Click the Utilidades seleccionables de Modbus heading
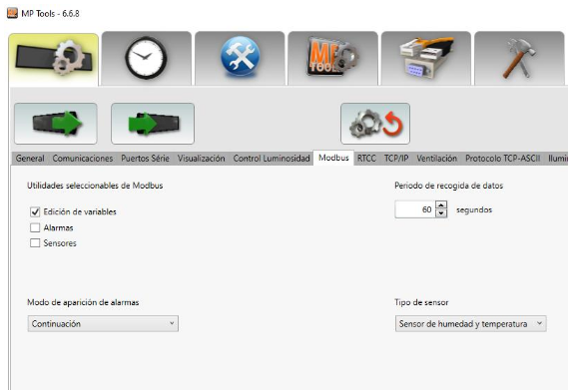The image size is (577, 392). tap(95, 186)
